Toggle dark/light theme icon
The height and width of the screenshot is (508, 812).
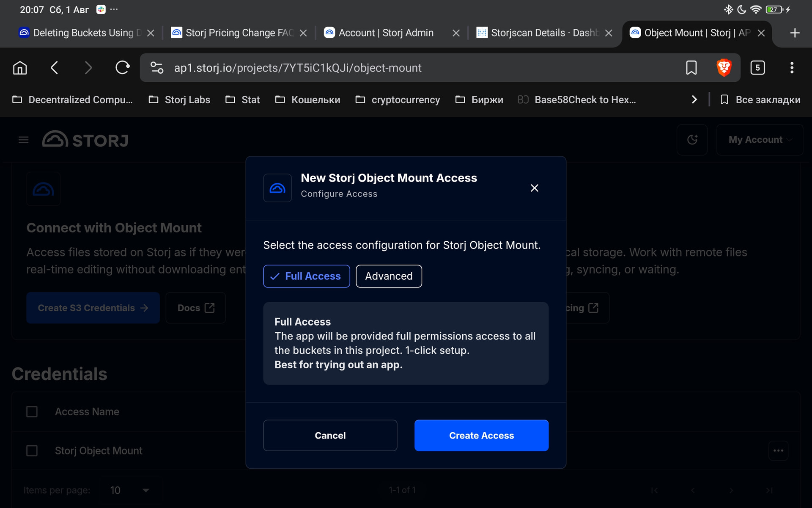692,140
